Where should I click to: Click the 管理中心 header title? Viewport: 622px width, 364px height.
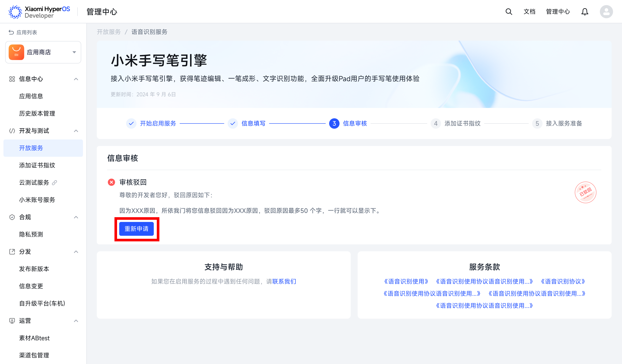(102, 12)
